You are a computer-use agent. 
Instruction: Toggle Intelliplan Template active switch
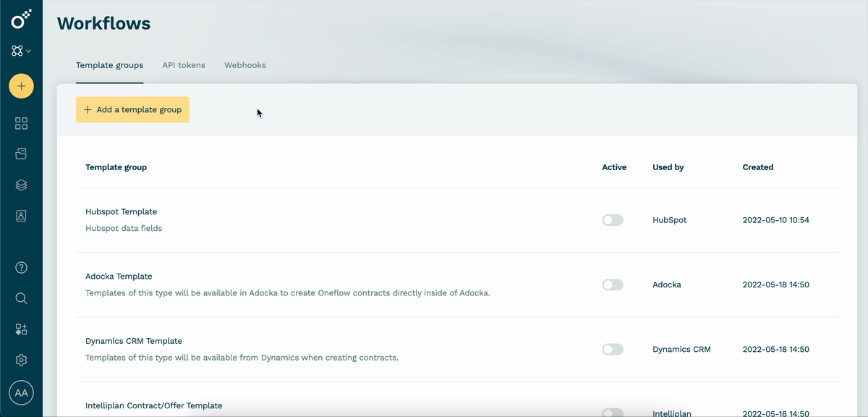[x=613, y=413]
